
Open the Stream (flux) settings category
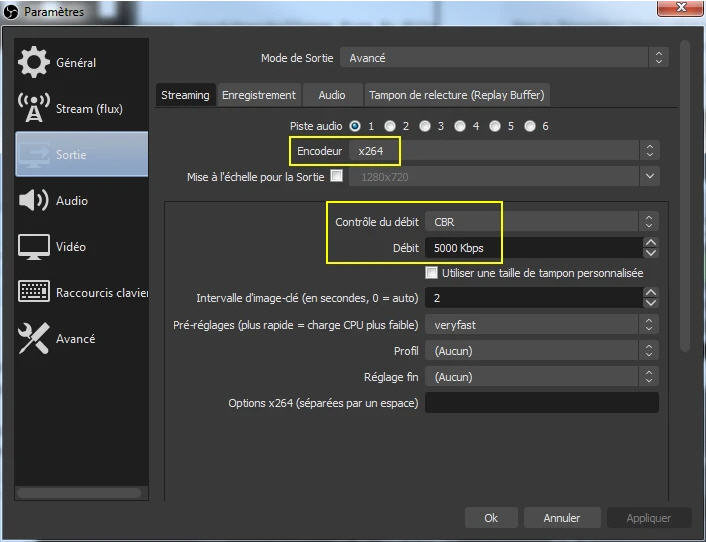81,108
